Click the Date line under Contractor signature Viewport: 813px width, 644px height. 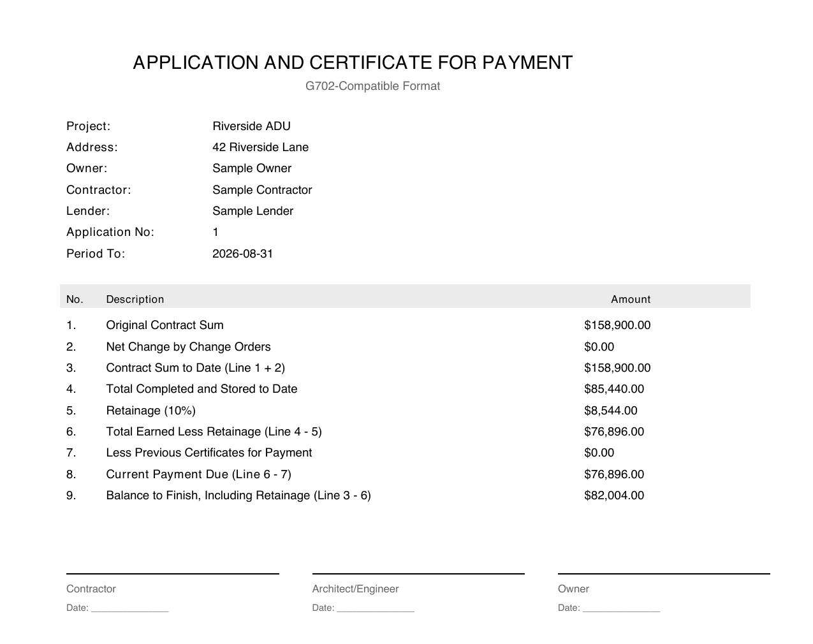coord(117,608)
